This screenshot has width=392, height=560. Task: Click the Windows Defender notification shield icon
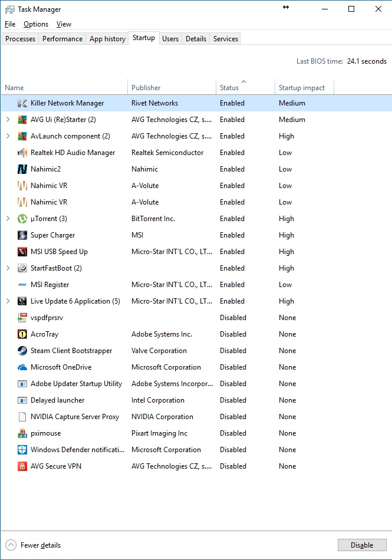tap(22, 450)
